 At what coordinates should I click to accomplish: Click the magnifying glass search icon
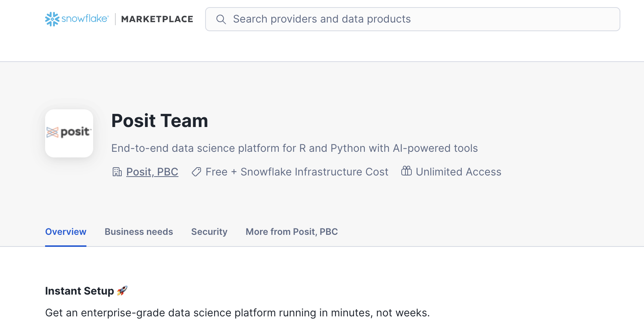[x=221, y=20]
